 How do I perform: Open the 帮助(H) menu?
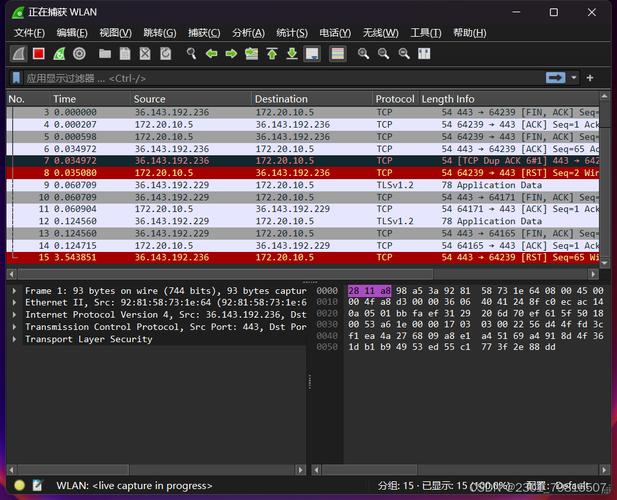470,33
